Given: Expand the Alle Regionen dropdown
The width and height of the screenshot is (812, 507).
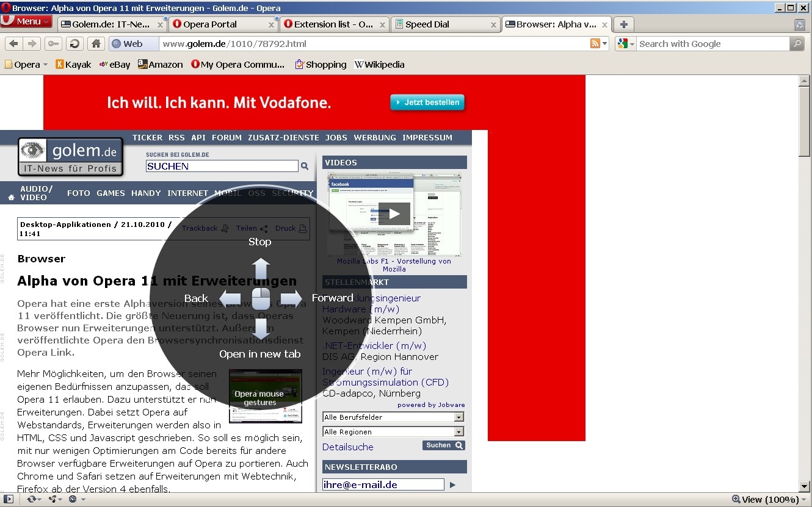Looking at the screenshot, I should coord(459,432).
